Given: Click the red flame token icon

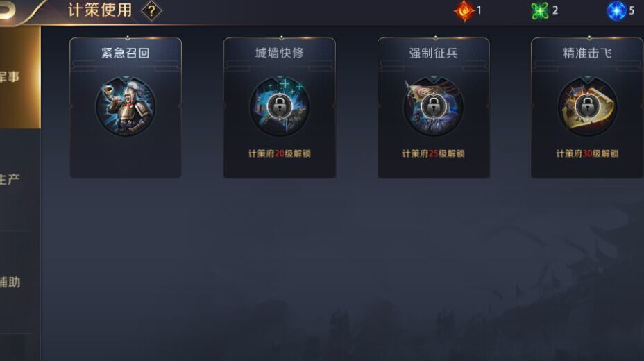Looking at the screenshot, I should [x=464, y=10].
